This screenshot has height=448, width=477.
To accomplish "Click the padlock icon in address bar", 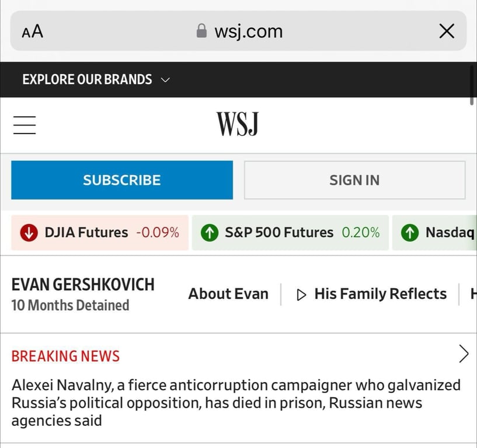I will click(201, 31).
